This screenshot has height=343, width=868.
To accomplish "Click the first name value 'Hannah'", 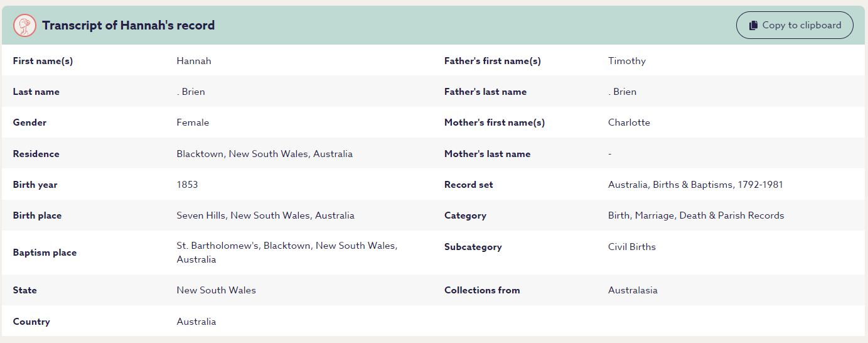I will 194,61.
